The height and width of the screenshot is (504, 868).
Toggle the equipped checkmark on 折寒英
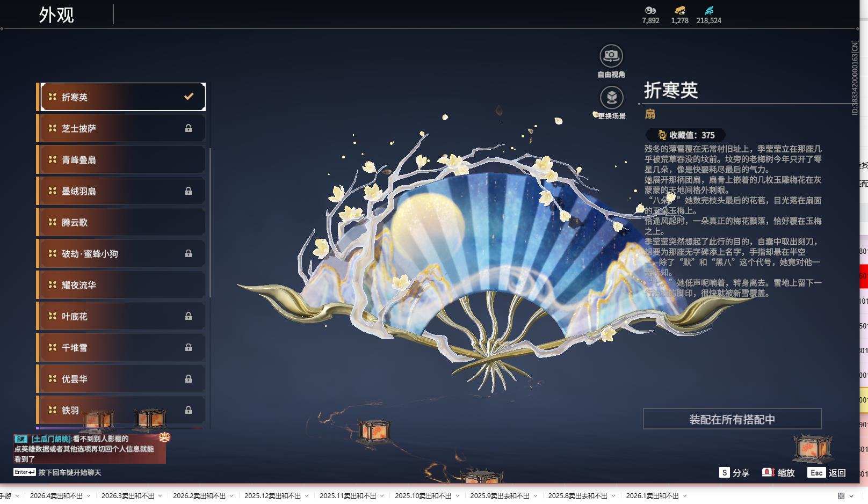(x=187, y=97)
